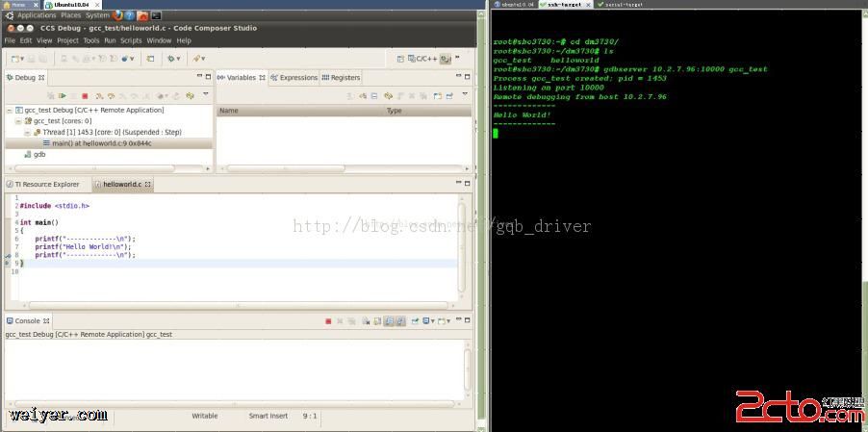
Task: Open the Project menu in menu bar
Action: pyautogui.click(x=67, y=40)
